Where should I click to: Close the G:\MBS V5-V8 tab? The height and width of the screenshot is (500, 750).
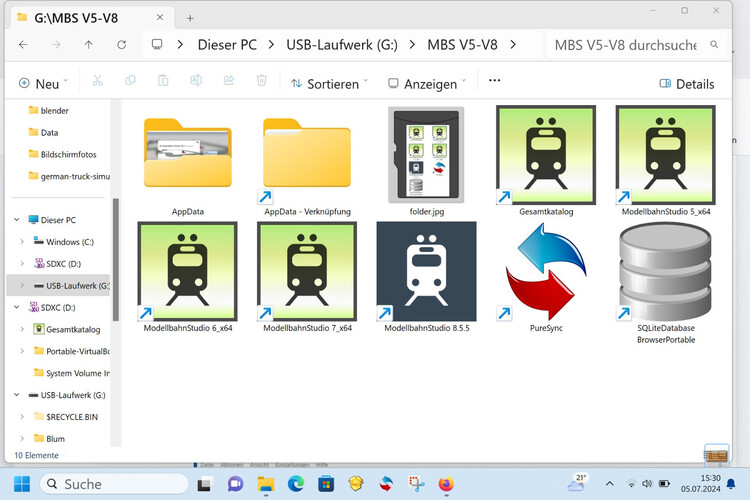pos(160,18)
